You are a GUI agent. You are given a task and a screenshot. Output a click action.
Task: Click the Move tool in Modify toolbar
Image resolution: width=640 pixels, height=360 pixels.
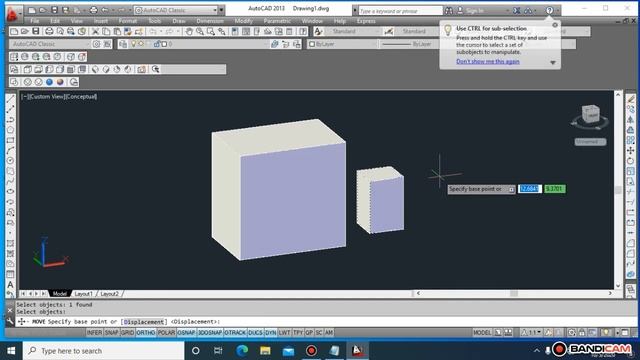(x=631, y=151)
